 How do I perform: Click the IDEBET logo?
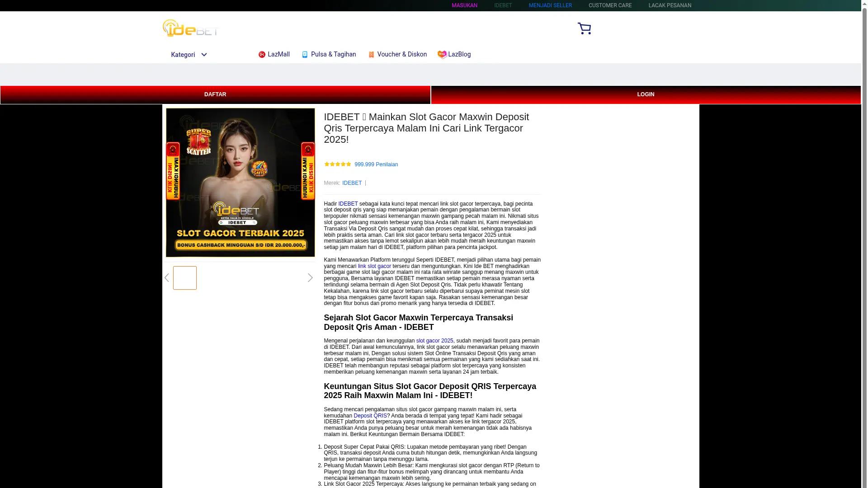click(x=190, y=28)
